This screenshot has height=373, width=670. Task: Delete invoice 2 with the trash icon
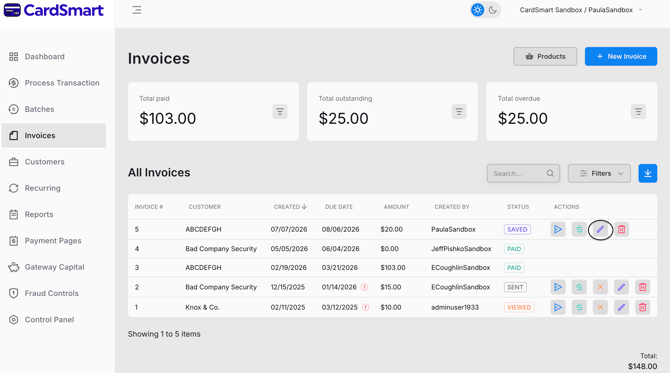pyautogui.click(x=643, y=287)
